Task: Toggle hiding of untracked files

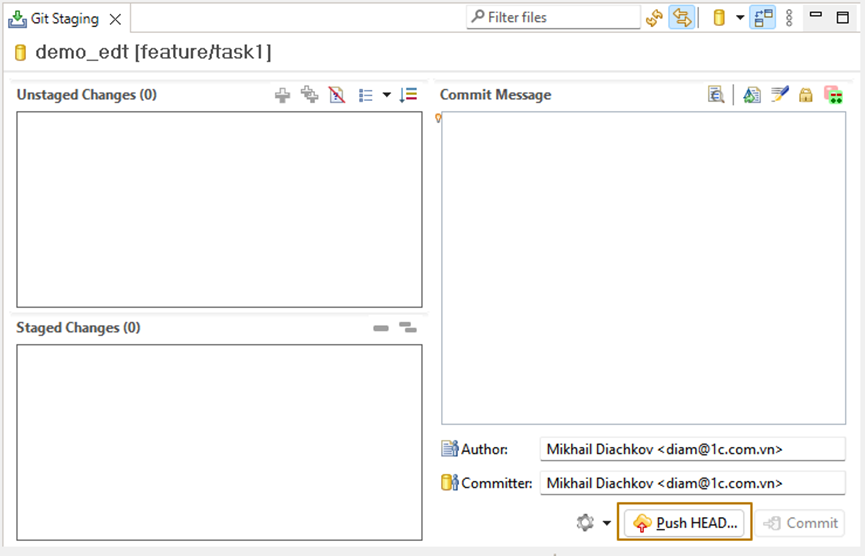Action: tap(337, 95)
